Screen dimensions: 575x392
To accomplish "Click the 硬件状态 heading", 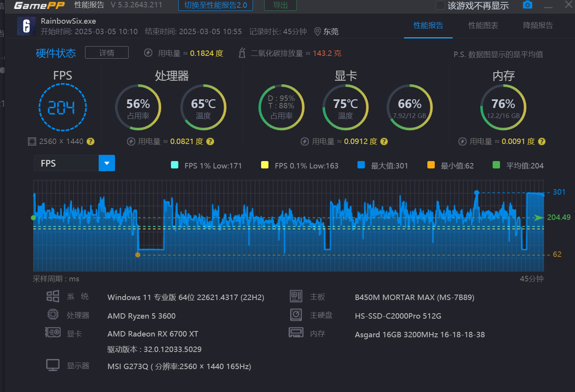I will pyautogui.click(x=56, y=53).
